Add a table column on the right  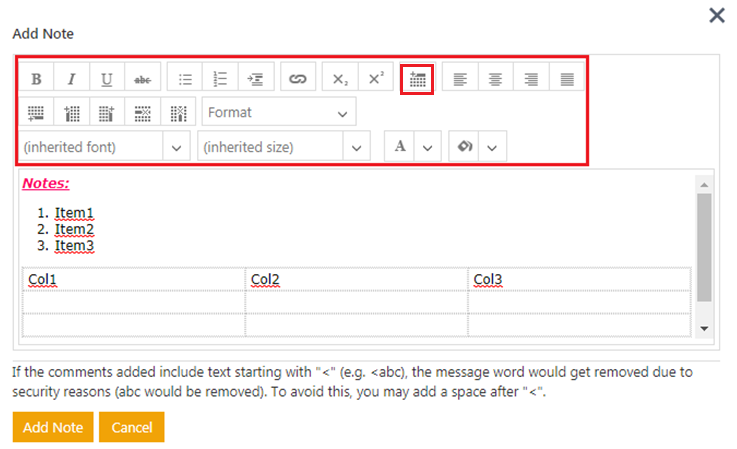[107, 112]
